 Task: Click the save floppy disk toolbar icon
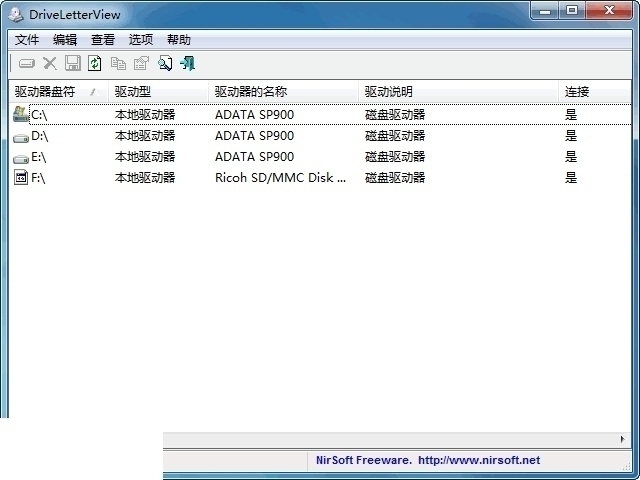[73, 63]
